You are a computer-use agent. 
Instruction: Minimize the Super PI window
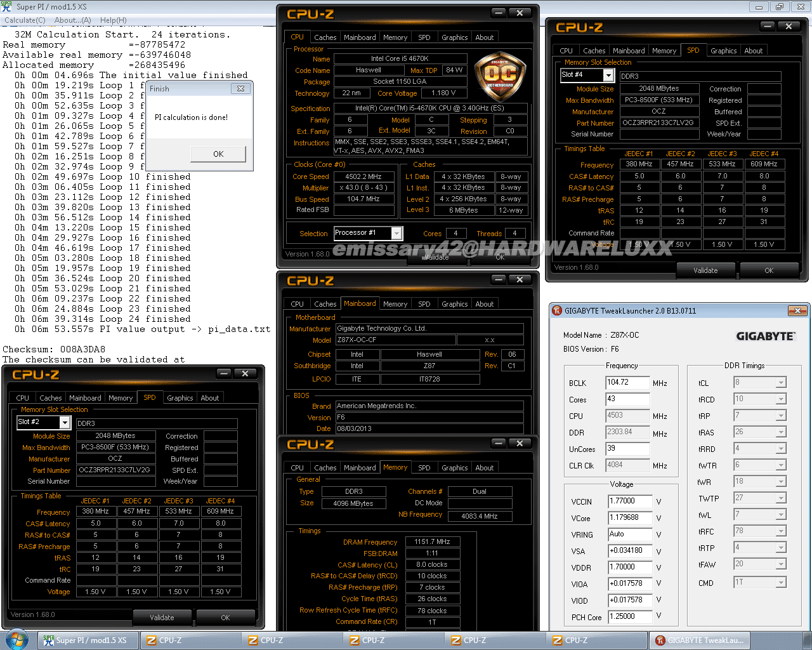pyautogui.click(x=758, y=7)
